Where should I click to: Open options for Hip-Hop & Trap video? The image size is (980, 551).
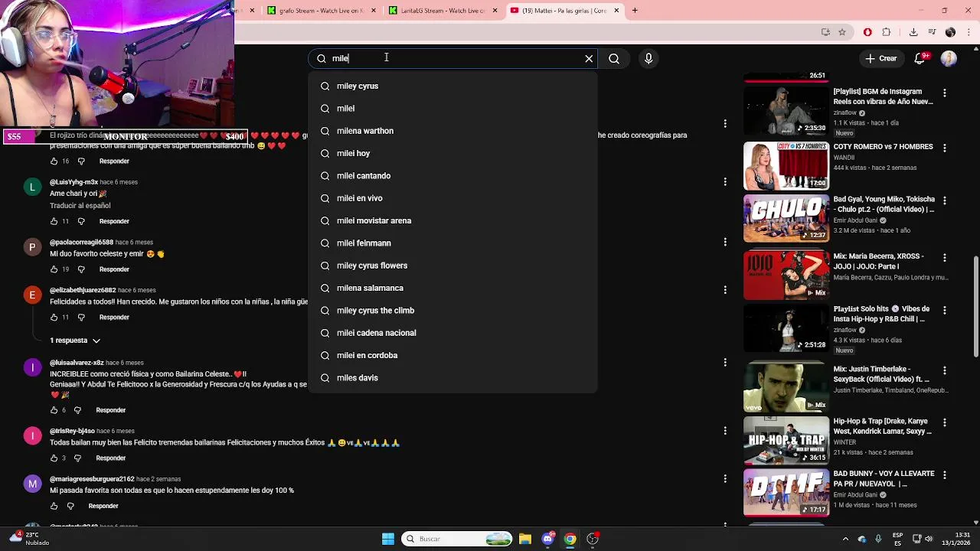tap(944, 422)
